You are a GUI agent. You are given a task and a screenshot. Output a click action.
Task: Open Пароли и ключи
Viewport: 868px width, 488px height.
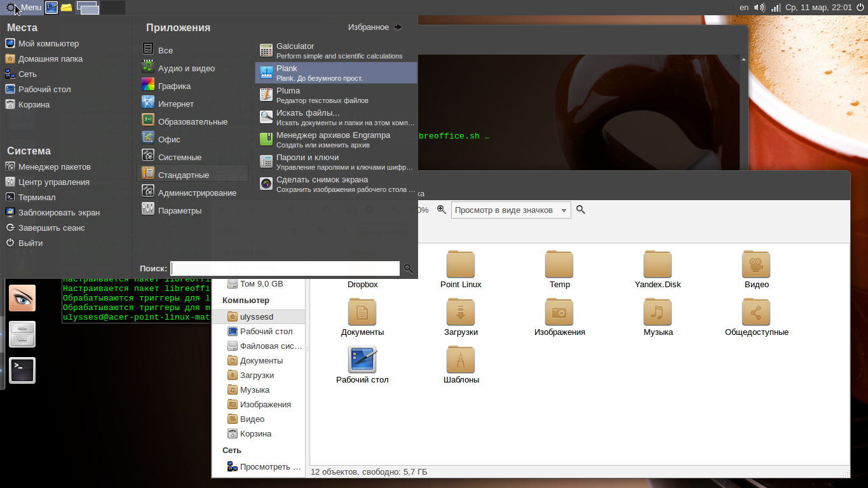tap(336, 162)
